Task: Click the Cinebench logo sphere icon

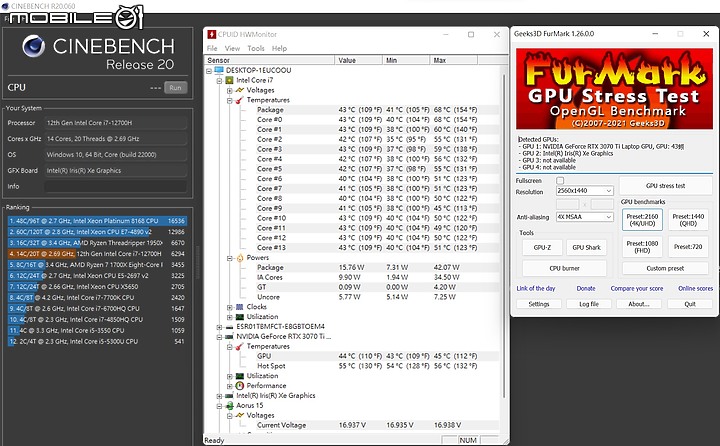Action: [34, 46]
